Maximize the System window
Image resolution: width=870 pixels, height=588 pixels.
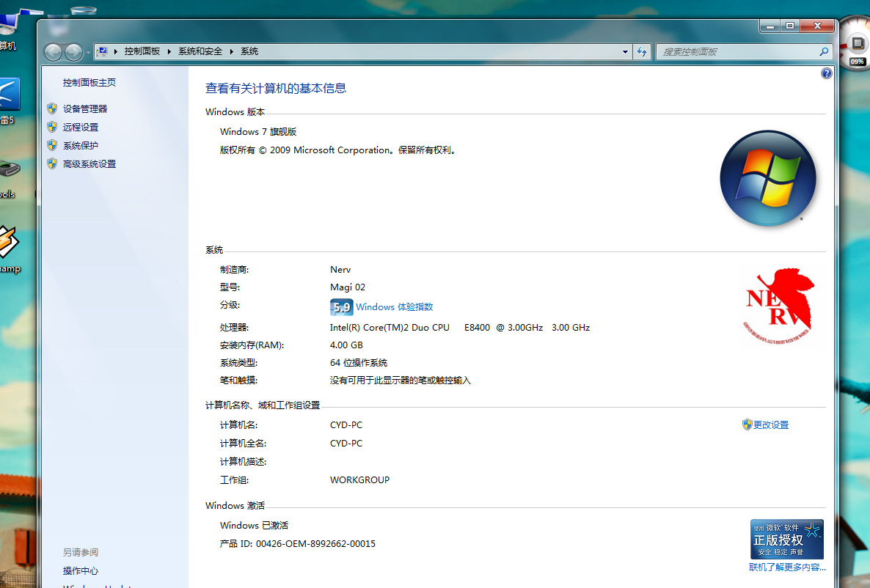[x=790, y=26]
